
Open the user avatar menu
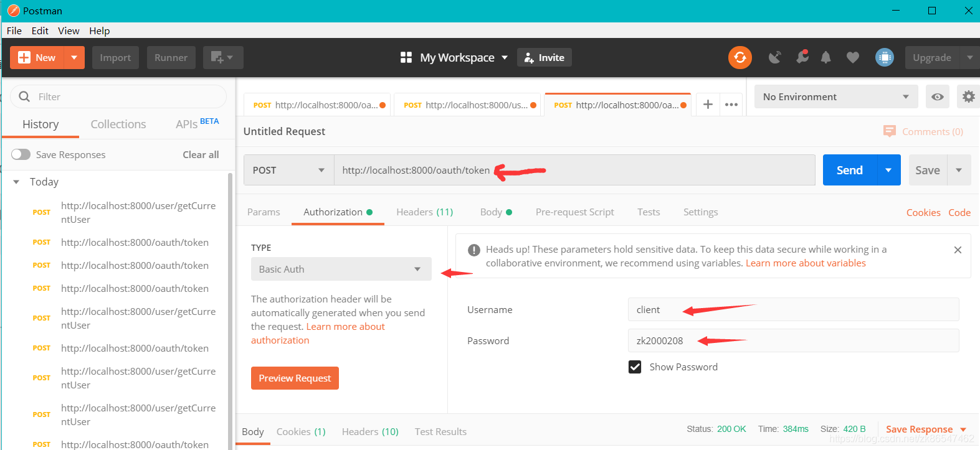(884, 57)
